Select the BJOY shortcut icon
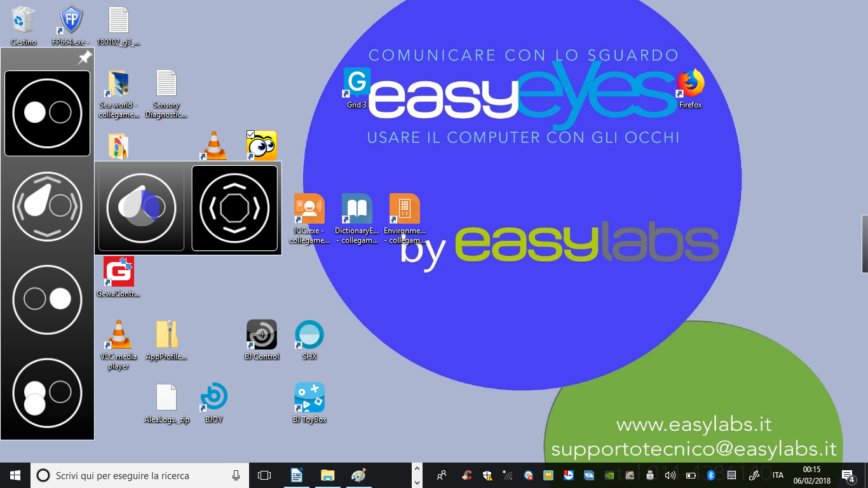Screen dimensions: 868x488 (x=214, y=403)
